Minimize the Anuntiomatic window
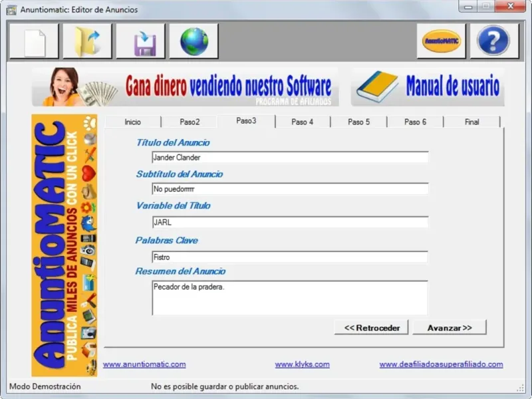This screenshot has width=532, height=399. point(469,7)
